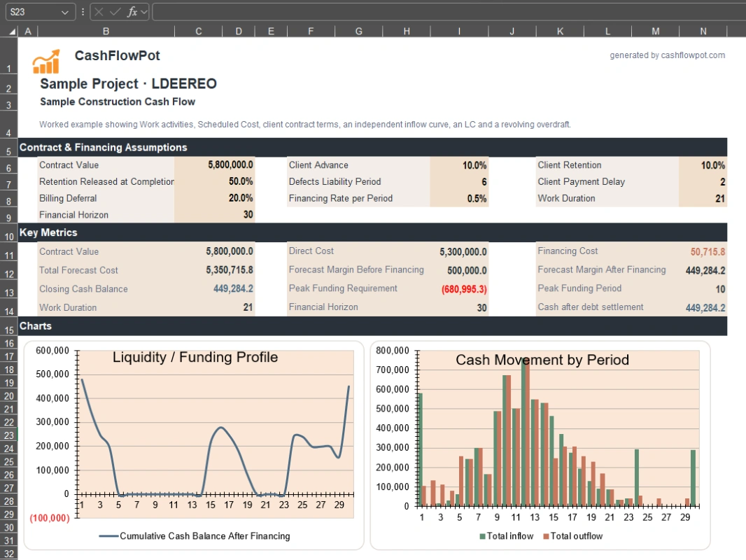Click into the formula bar field
The height and width of the screenshot is (560, 746).
448,12
